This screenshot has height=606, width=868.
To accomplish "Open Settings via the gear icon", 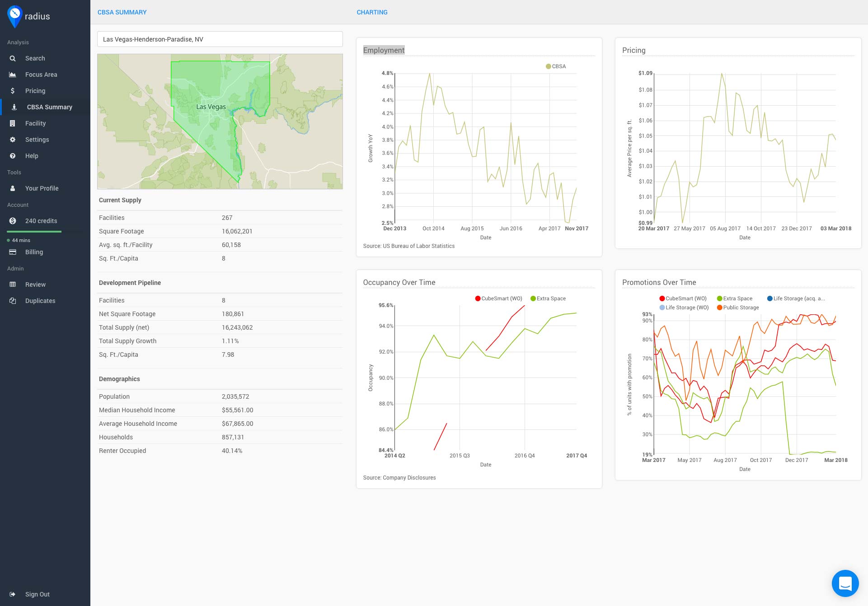I will 12,140.
